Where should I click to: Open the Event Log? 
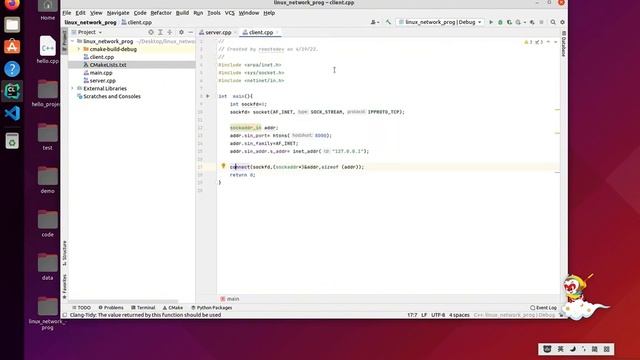544,308
